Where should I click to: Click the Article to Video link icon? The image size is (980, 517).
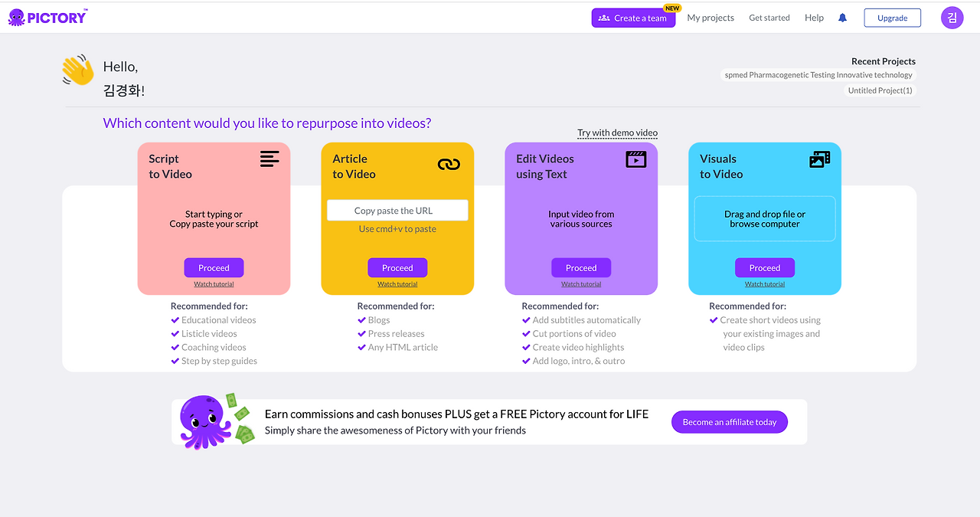tap(449, 164)
